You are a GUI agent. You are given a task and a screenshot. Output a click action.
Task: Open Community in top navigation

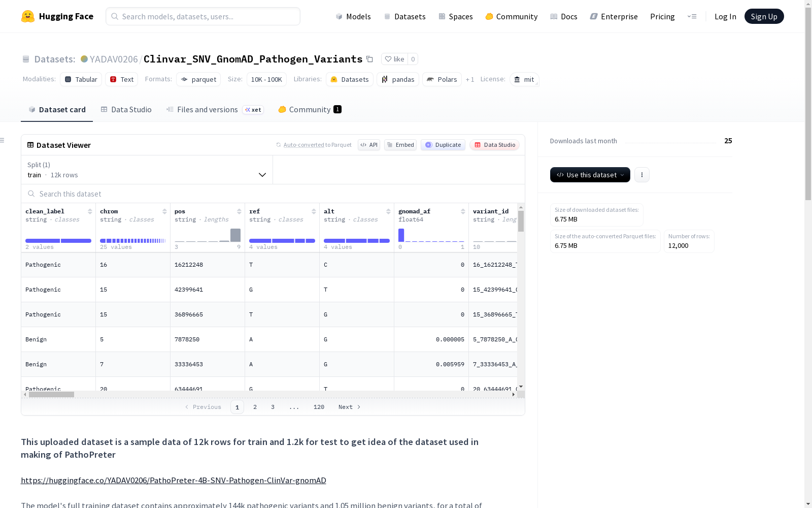pos(511,16)
